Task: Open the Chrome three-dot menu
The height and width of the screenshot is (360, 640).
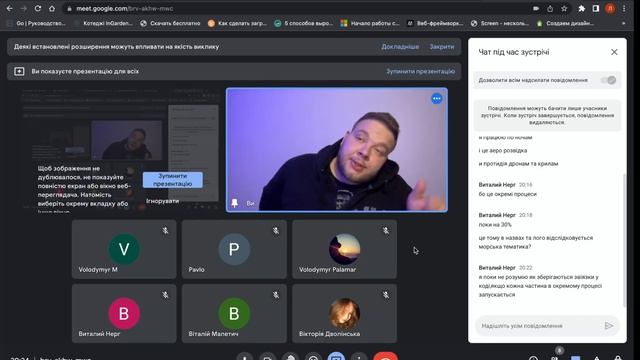Action: coord(624,8)
